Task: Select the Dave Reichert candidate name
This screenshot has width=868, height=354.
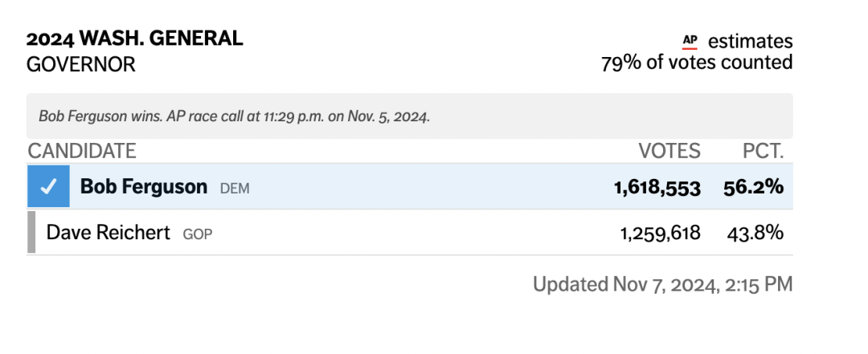Action: coord(108,233)
